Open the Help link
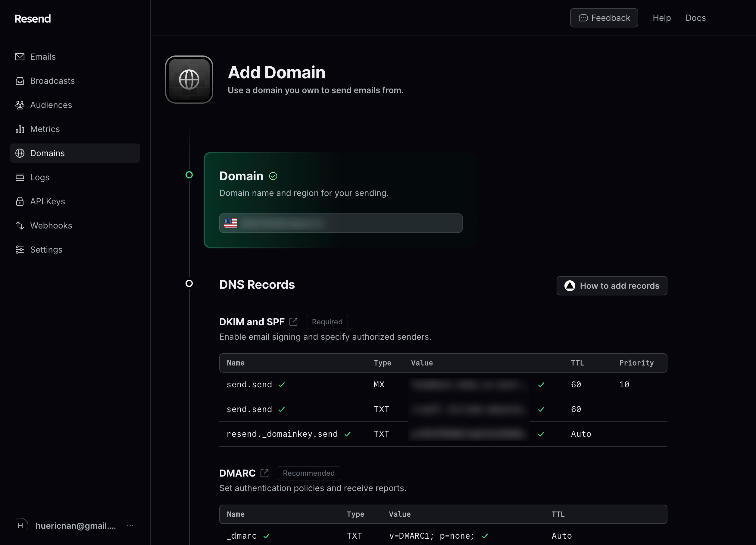 [x=662, y=18]
